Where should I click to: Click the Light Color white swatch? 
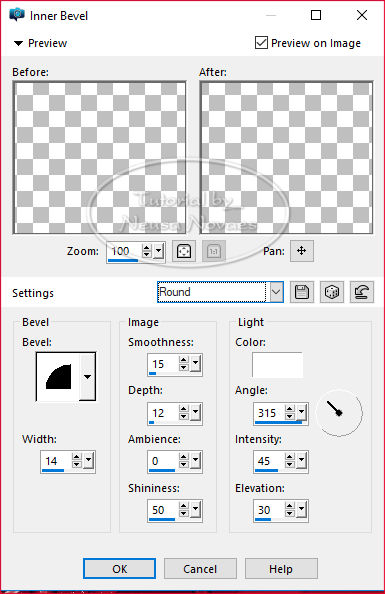[277, 365]
